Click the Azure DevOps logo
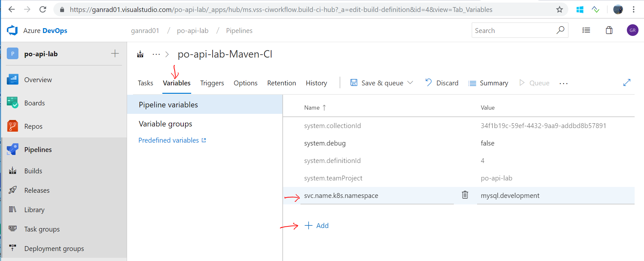Viewport: 644px width, 261px height. pos(12,30)
